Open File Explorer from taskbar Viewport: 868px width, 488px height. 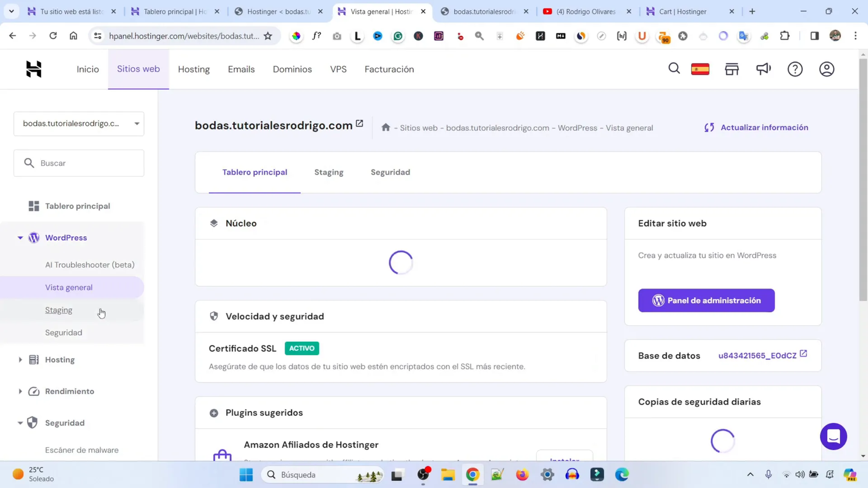(448, 474)
